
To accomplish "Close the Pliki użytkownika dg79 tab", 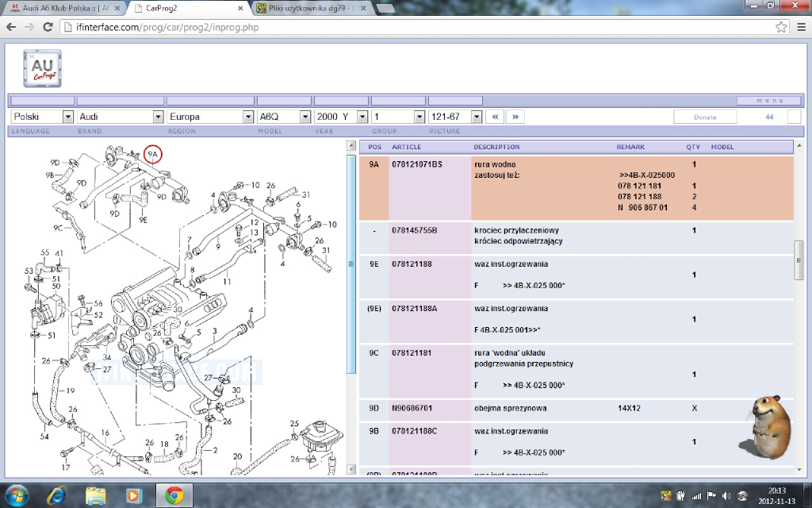I will click(363, 8).
